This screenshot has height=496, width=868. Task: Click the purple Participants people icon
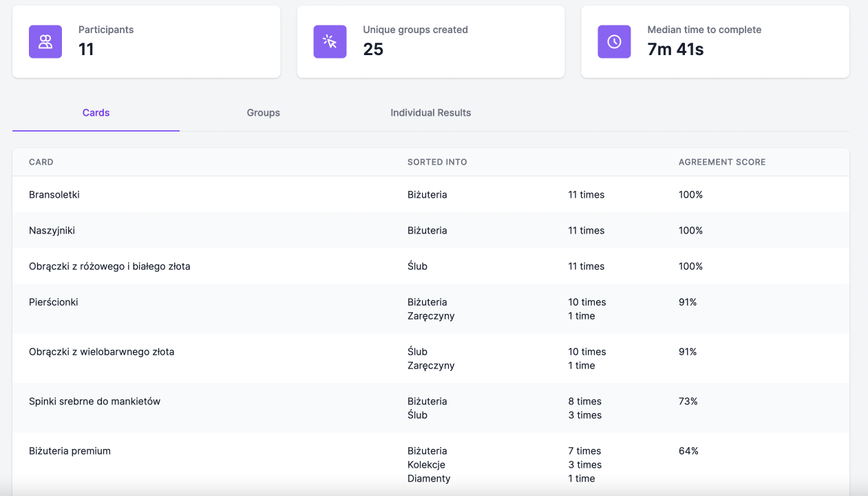(45, 42)
